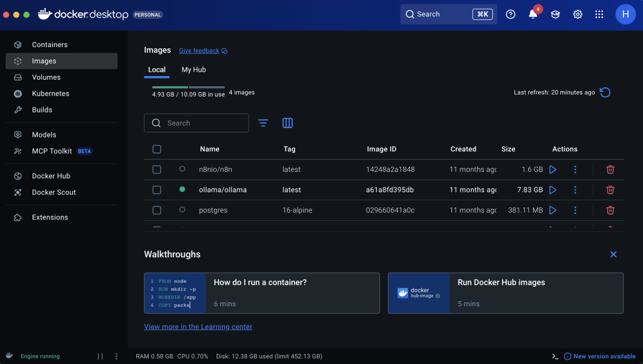
Task: Sort by the Name column header
Action: 210,149
